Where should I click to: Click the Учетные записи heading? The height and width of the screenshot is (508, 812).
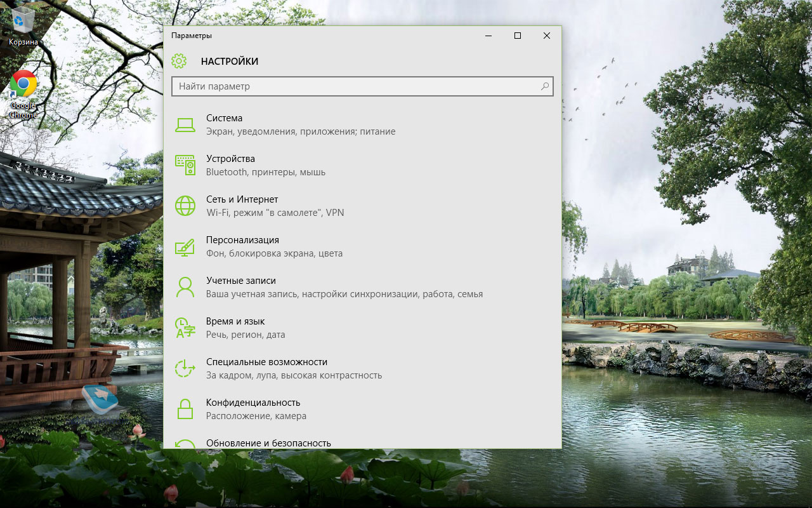point(240,281)
